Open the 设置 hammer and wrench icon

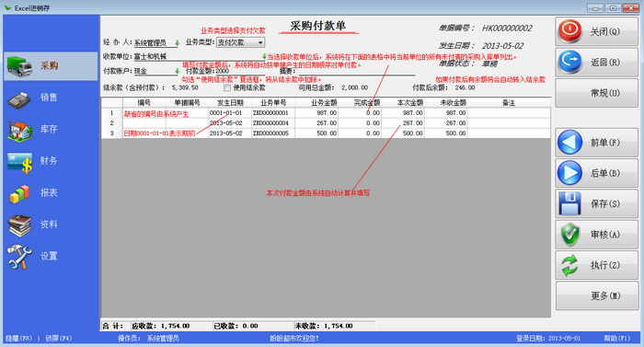point(19,257)
